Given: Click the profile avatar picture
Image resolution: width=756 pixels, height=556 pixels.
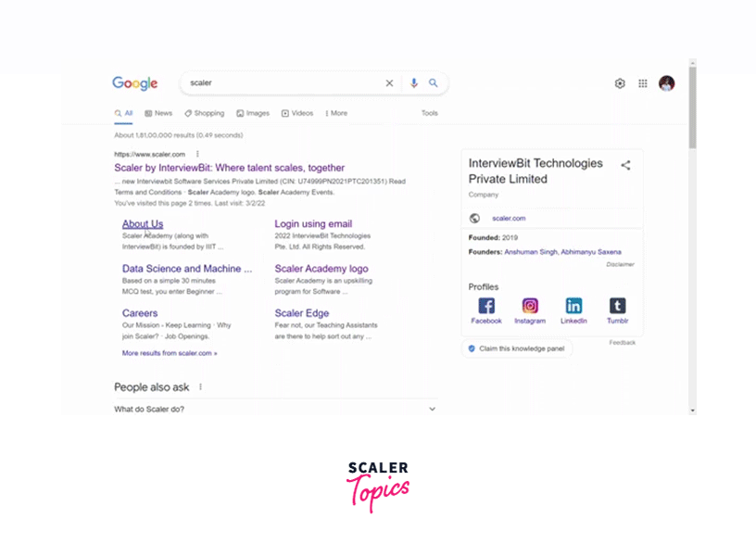Looking at the screenshot, I should pos(666,83).
